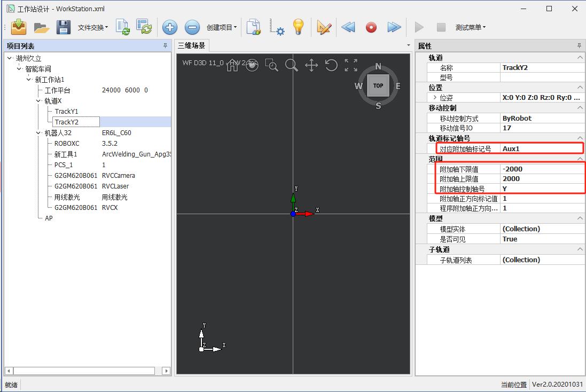Expand the 位姿 property row
The height and width of the screenshot is (392, 586).
pyautogui.click(x=435, y=98)
